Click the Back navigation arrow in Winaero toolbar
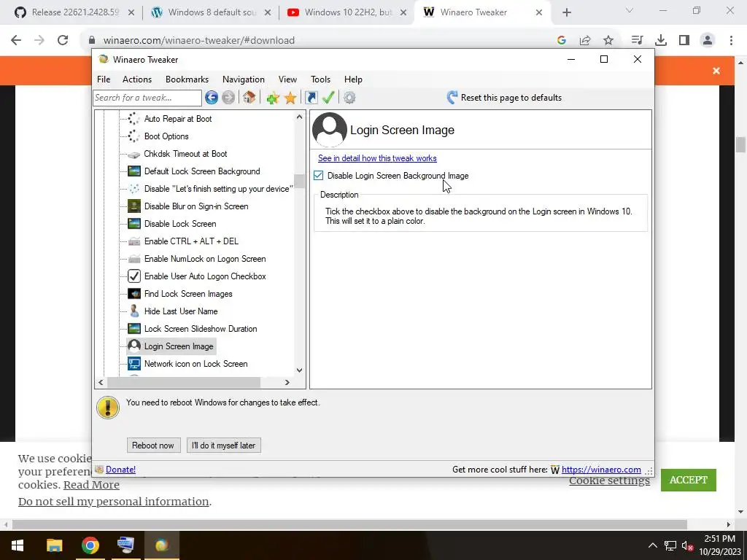This screenshot has height=560, width=747. 212,98
